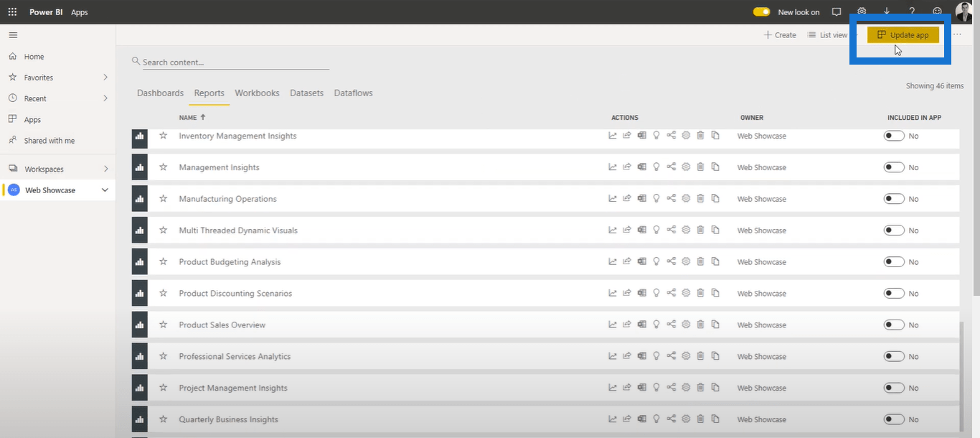Open the app launcher waffle icon
The image size is (980, 438).
[x=12, y=12]
